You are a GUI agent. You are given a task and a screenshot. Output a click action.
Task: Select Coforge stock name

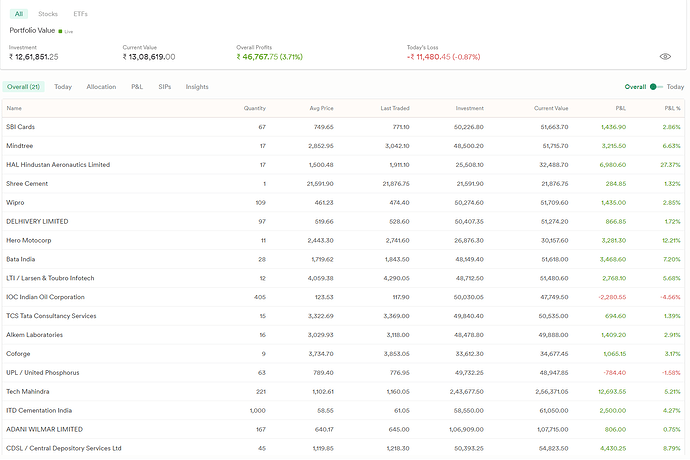(x=18, y=354)
